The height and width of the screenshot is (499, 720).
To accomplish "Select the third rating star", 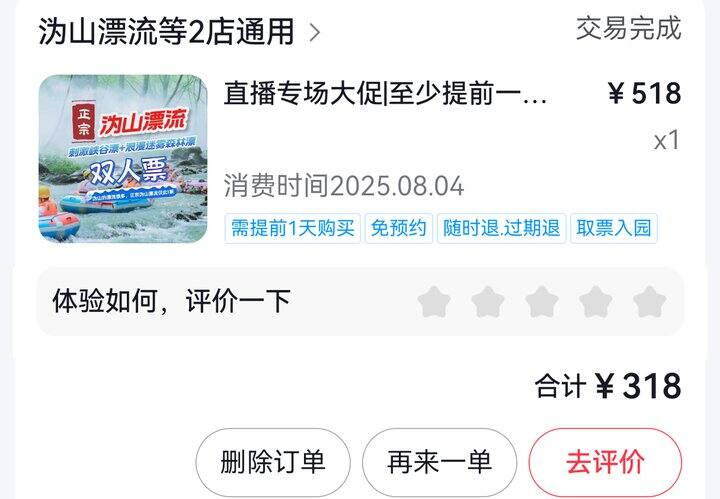I will pos(542,302).
